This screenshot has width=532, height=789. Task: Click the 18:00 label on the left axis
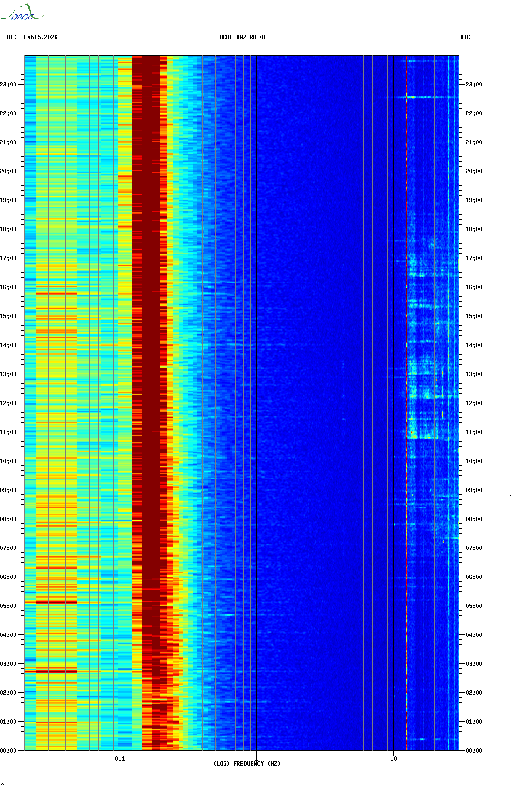[x=8, y=229]
